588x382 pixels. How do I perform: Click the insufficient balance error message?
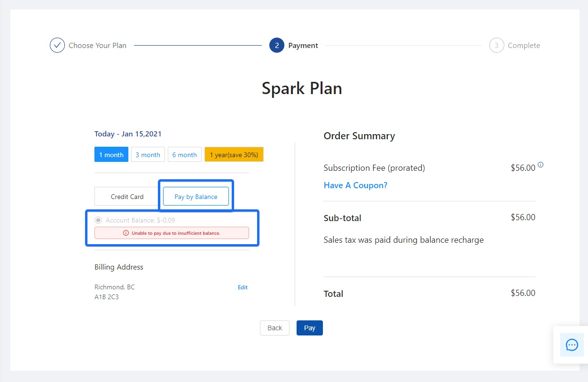point(176,233)
